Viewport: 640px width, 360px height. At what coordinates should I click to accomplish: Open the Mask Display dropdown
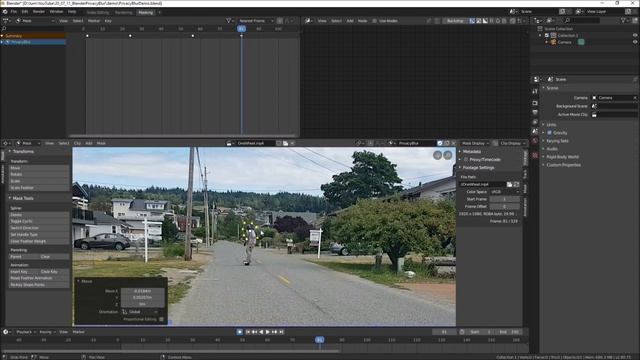(x=475, y=144)
